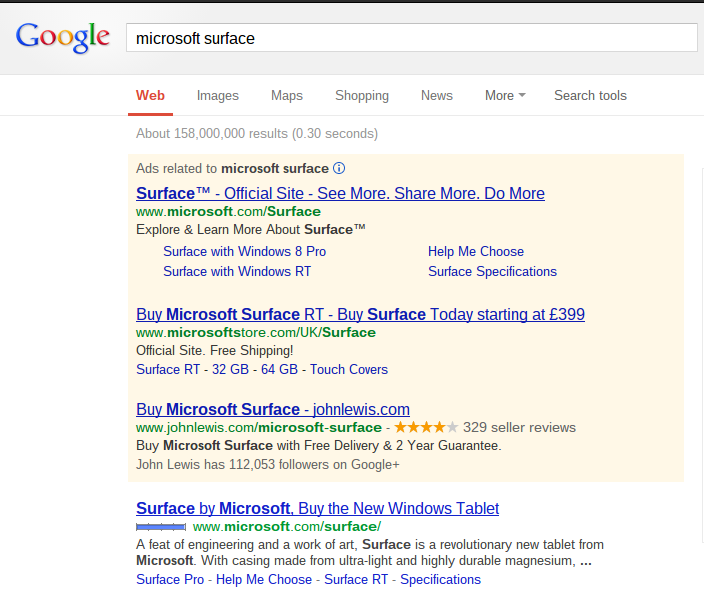Click the Explore & Learn More About Surface text
This screenshot has width=704, height=601.
pyautogui.click(x=251, y=229)
